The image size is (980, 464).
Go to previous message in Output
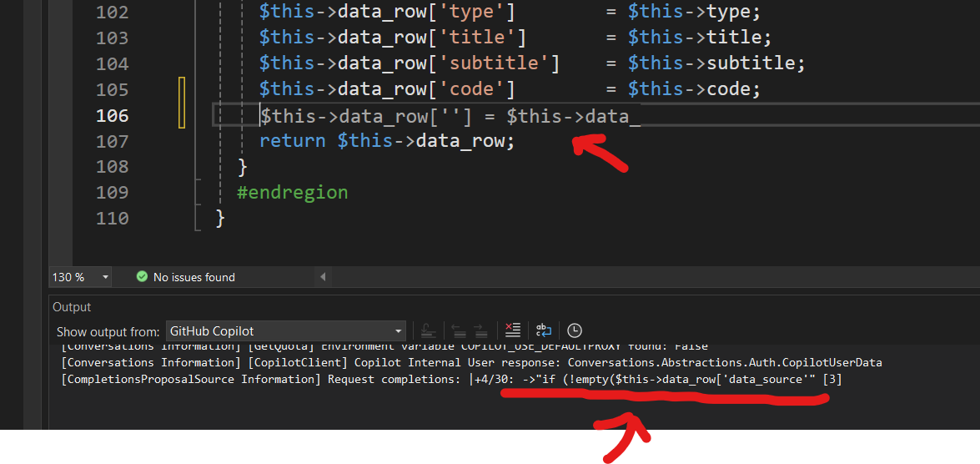[457, 330]
